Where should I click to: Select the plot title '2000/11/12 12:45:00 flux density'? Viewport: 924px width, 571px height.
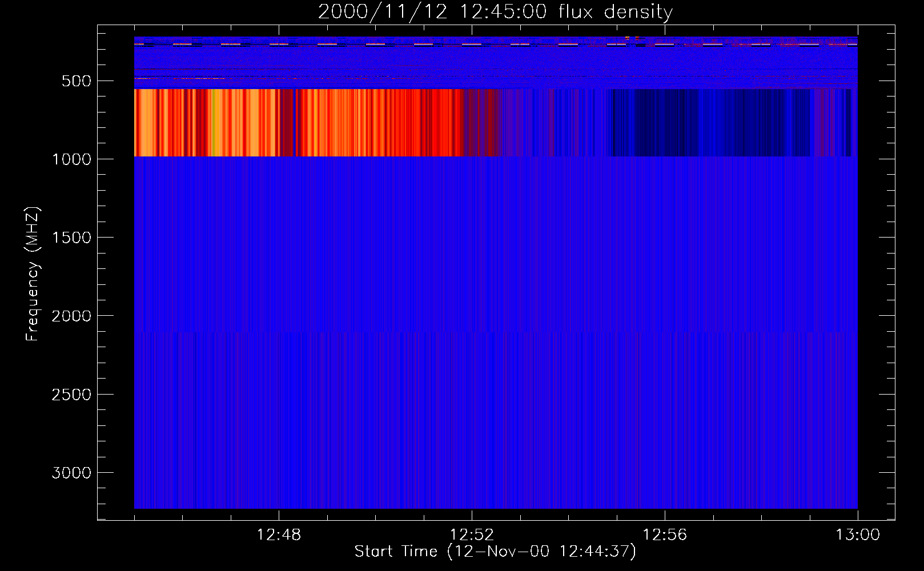point(495,12)
